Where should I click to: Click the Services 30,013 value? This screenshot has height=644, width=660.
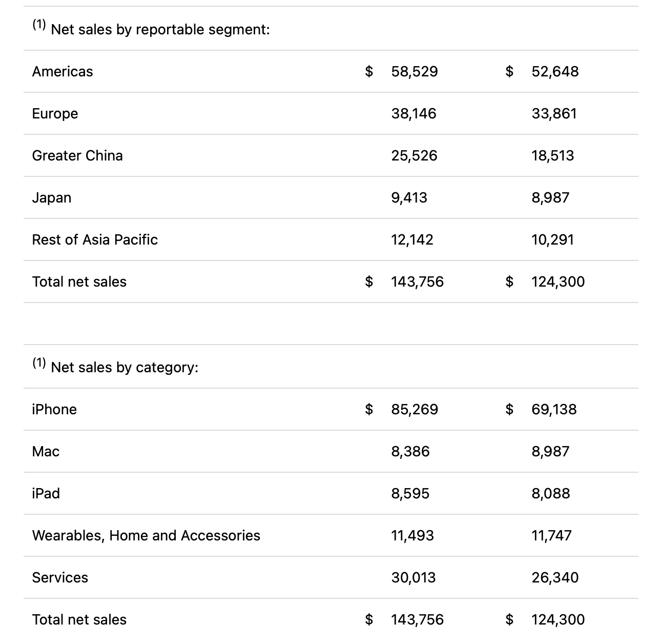coord(413,577)
